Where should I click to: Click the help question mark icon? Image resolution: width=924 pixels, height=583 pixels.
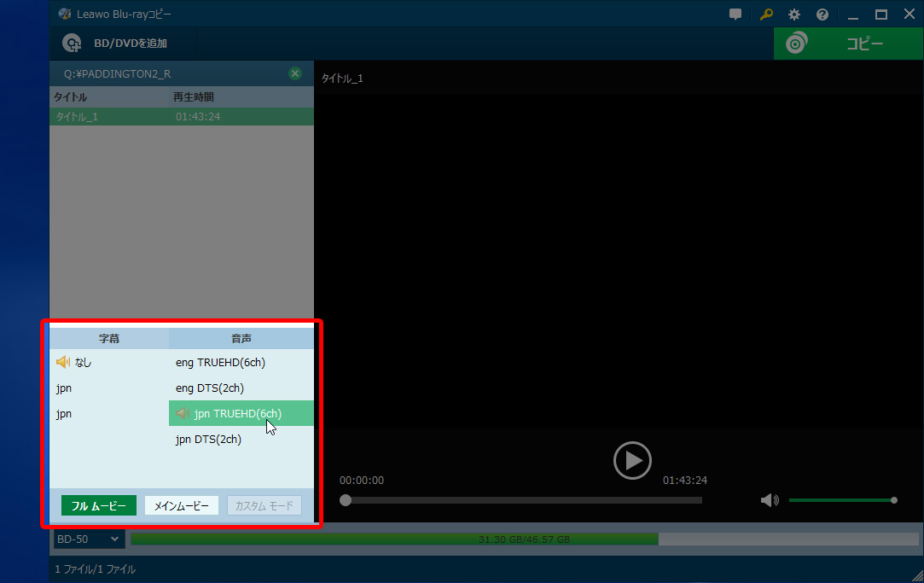coord(822,15)
